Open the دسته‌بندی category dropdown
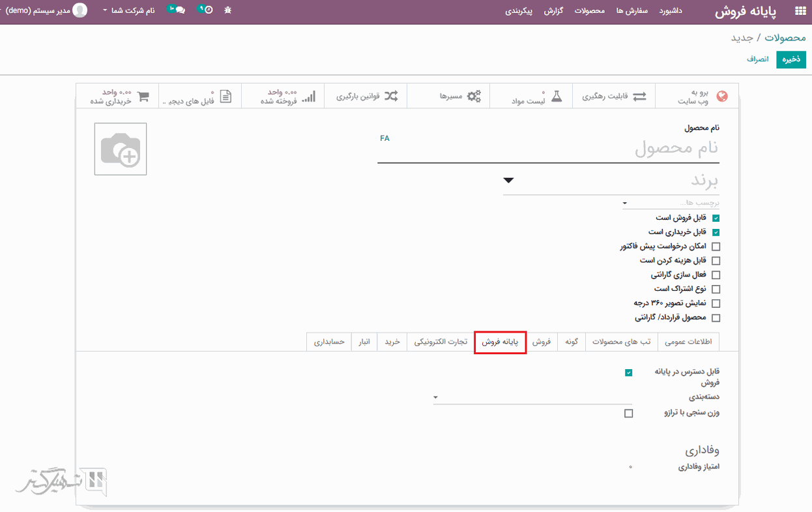This screenshot has height=512, width=812. pos(436,397)
